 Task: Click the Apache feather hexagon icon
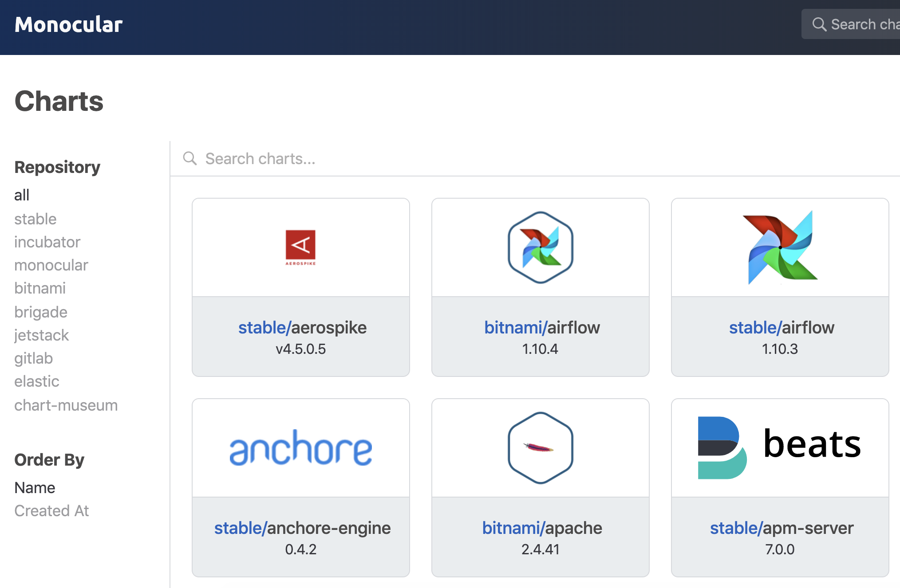click(540, 447)
